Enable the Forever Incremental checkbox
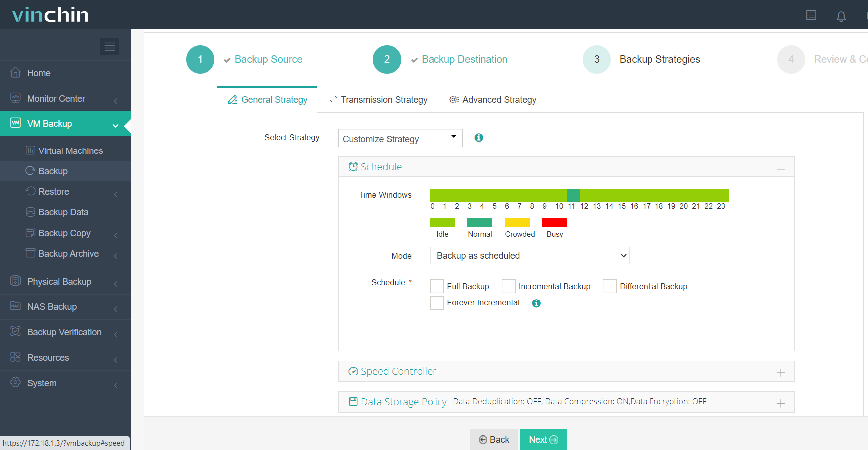This screenshot has width=868, height=450. tap(437, 303)
